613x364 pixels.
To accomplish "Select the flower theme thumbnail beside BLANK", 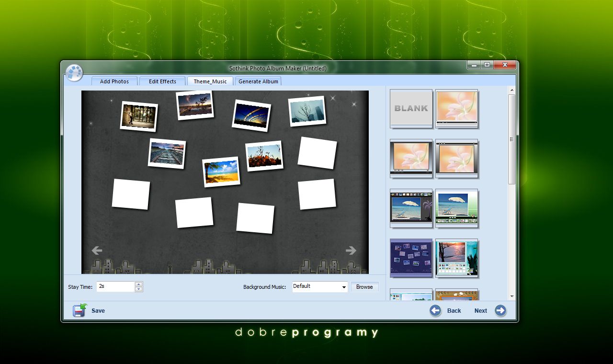I will [457, 109].
